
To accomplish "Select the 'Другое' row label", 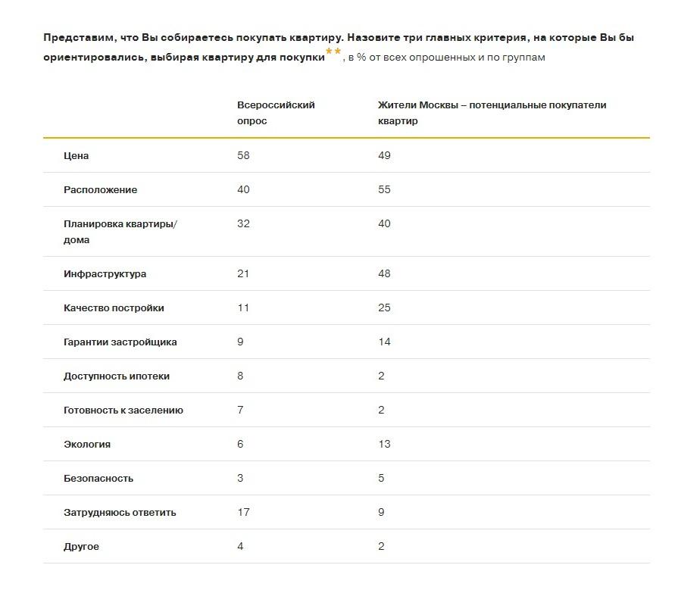I will 81,547.
